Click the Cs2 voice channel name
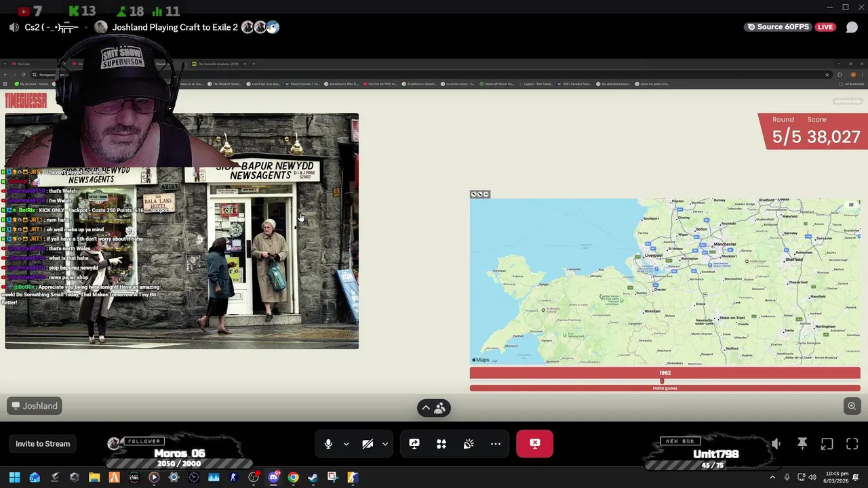This screenshot has height=488, width=868. 52,27
